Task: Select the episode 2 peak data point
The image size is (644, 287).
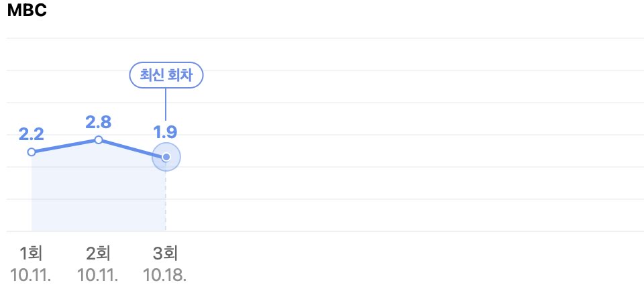Action: coord(99,140)
